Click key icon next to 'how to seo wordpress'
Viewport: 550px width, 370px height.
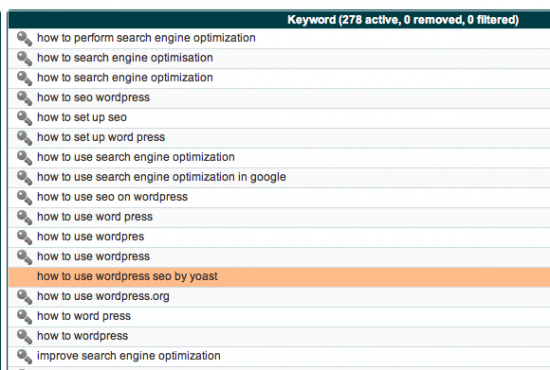[x=25, y=98]
